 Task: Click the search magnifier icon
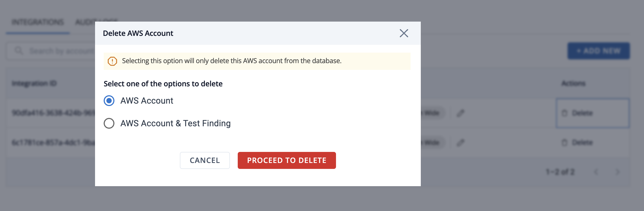pos(19,51)
